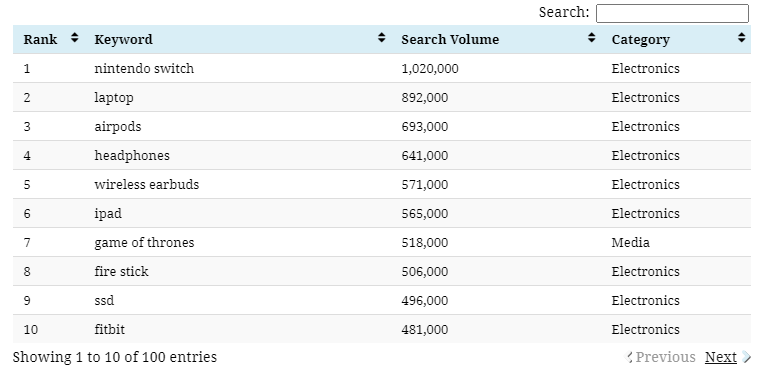
Task: Select the 'game of thrones' keyword cell
Action: point(144,242)
